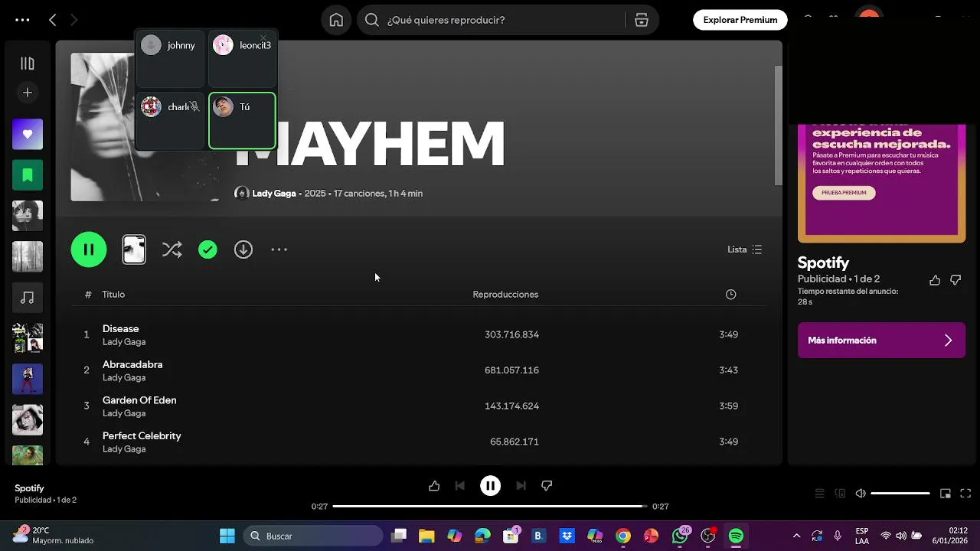Open the Windows Start button

click(x=227, y=536)
